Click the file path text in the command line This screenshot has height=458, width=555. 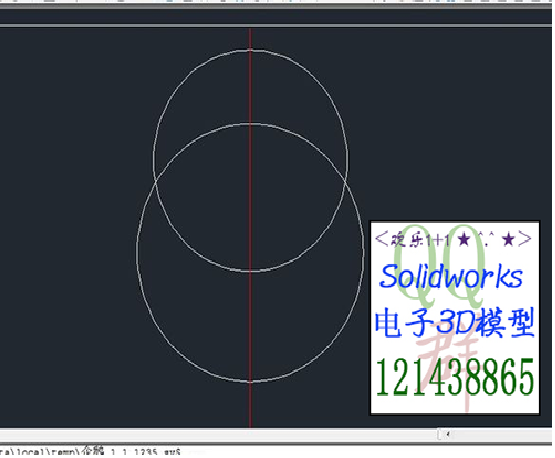coord(90,452)
